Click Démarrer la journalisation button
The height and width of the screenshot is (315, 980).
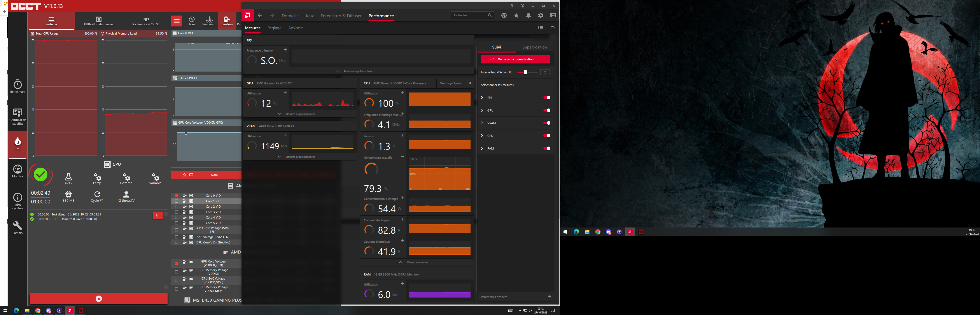coord(516,59)
